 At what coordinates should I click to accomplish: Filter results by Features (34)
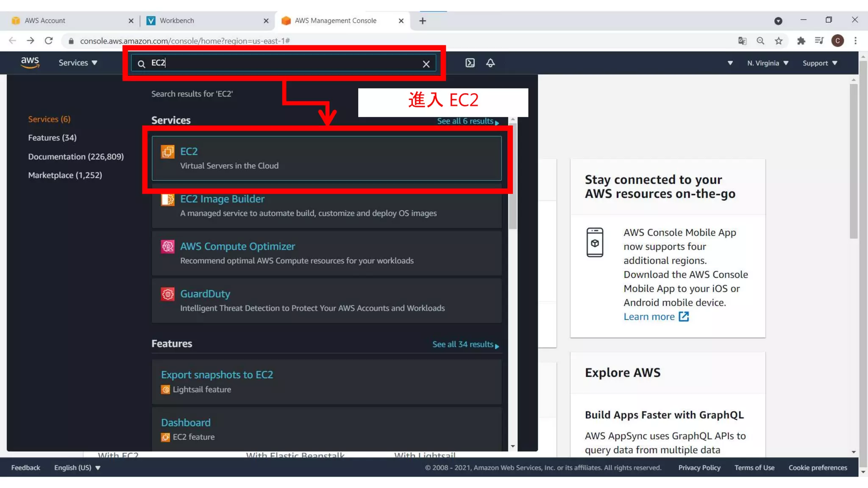click(52, 138)
